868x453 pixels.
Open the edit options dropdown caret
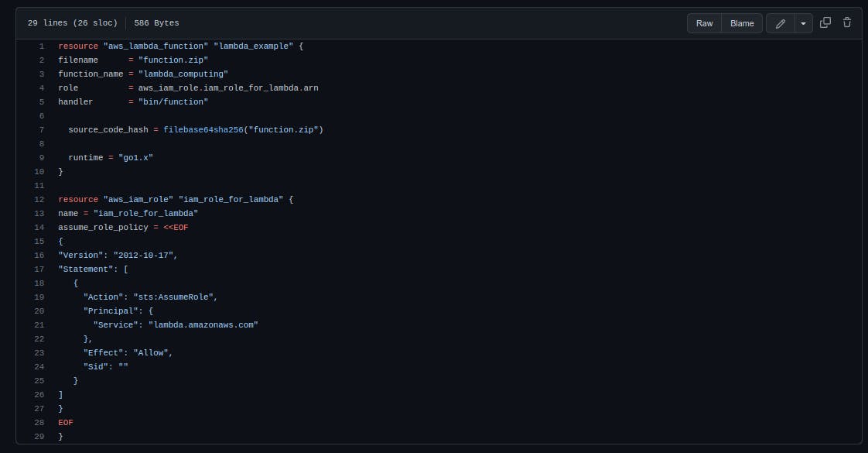tap(803, 23)
